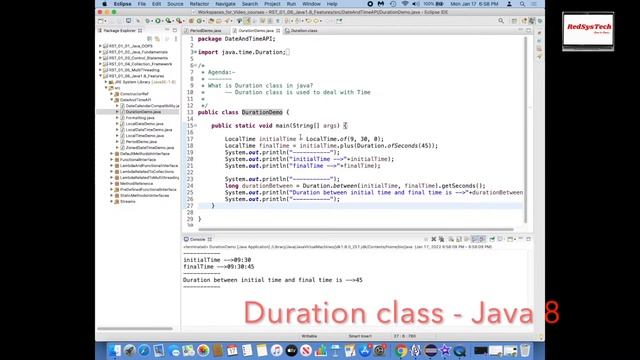640x360 pixels.
Task: Expand the JRE System Library node
Action: pos(106,82)
